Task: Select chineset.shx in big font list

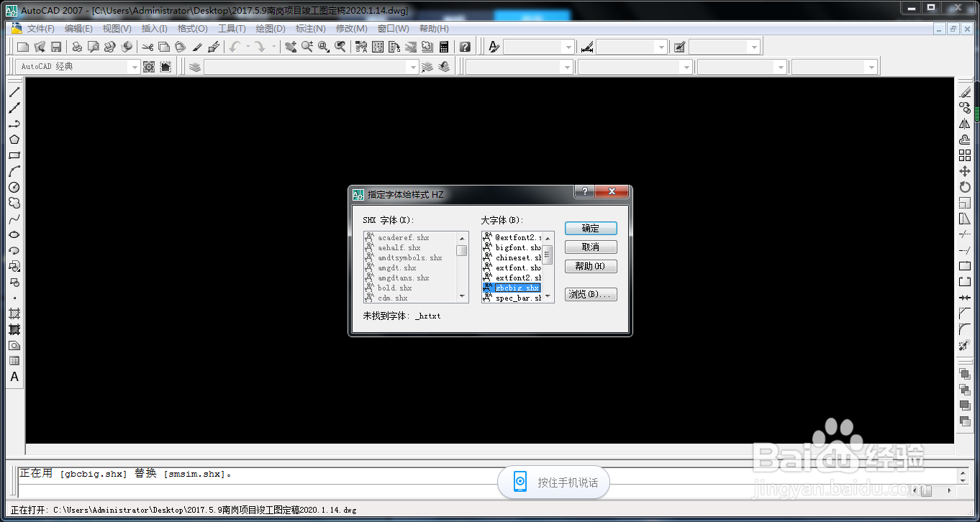Action: 512,257
